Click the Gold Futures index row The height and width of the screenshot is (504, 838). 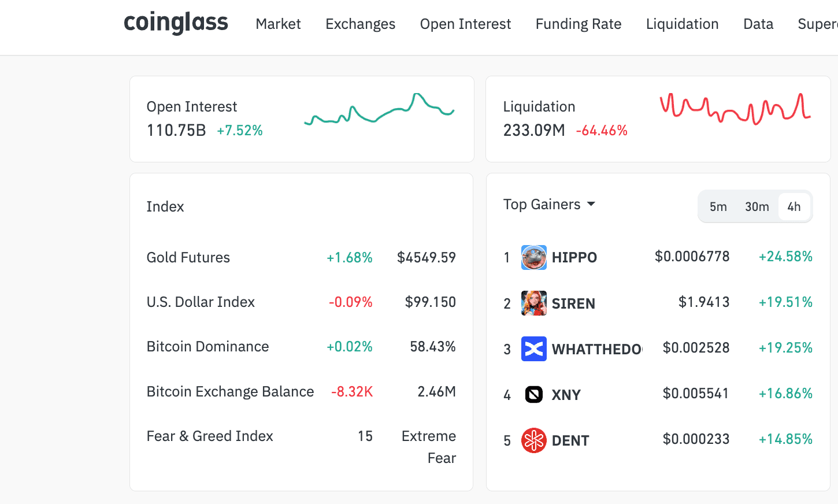(x=188, y=258)
